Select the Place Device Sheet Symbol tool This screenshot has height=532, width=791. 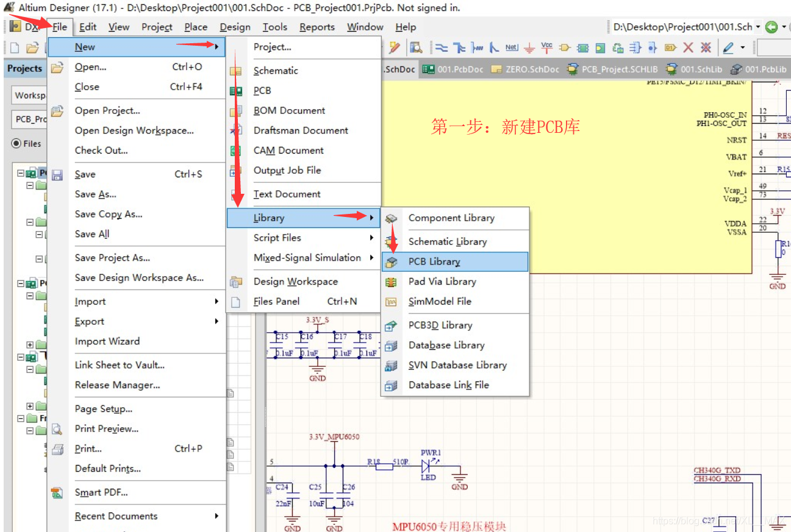618,48
